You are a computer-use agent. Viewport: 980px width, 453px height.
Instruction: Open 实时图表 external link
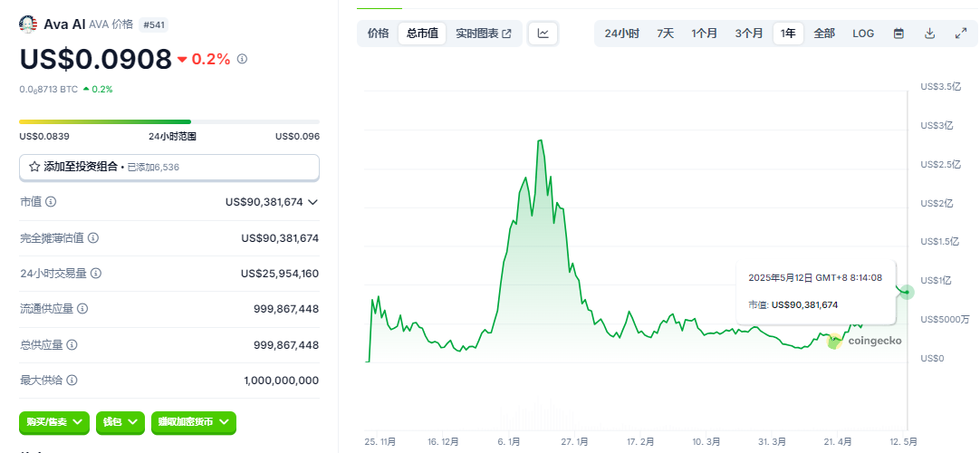[483, 34]
